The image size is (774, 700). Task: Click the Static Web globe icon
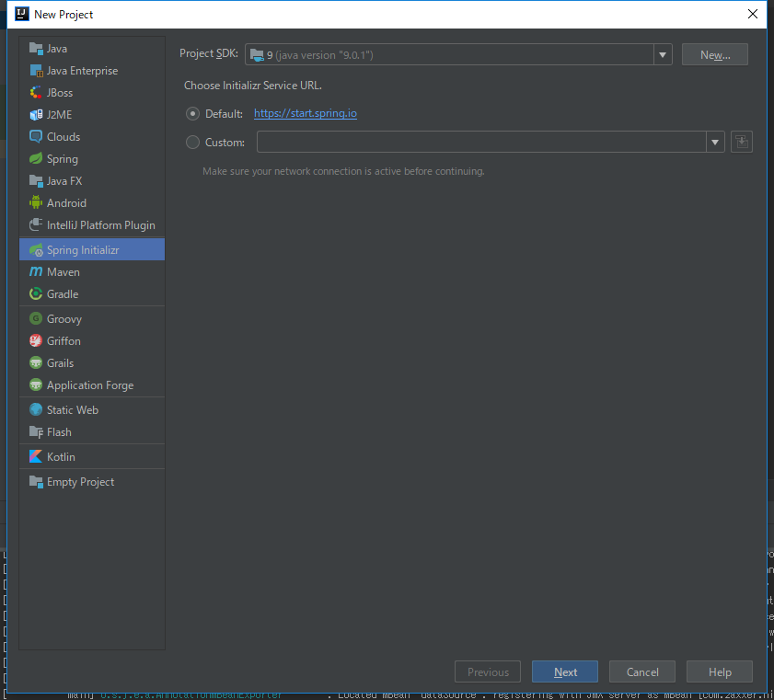coord(36,410)
